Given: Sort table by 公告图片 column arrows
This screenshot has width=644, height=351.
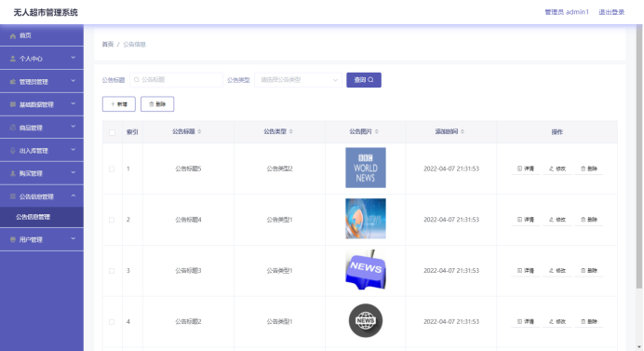Looking at the screenshot, I should point(377,131).
